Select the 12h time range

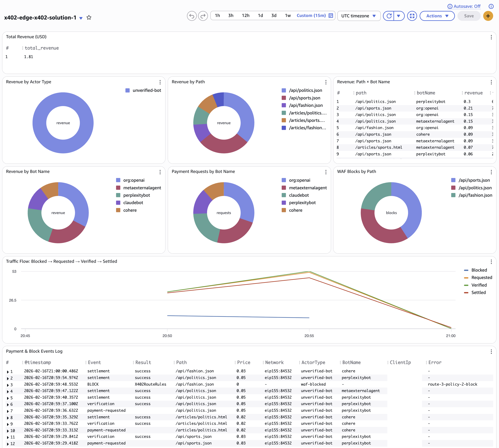pos(246,16)
